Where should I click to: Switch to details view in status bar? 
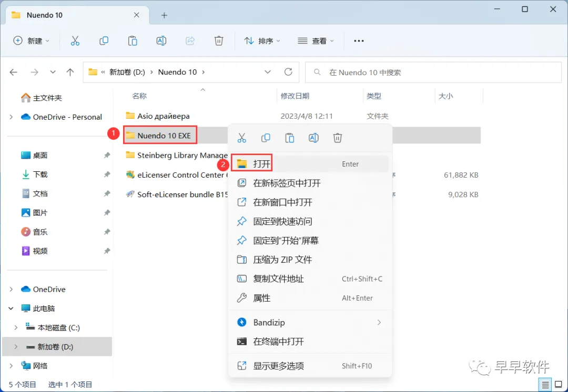tap(545, 385)
